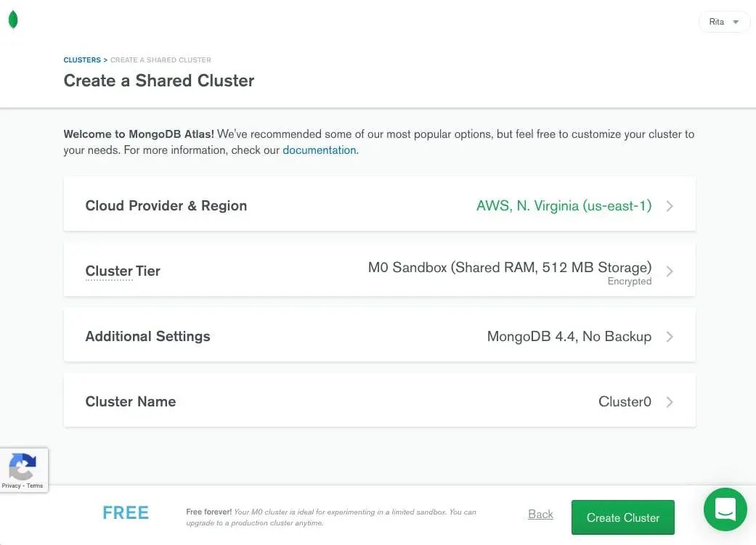
Task: Click the MongoDB 4.4, No Backup value
Action: point(569,337)
